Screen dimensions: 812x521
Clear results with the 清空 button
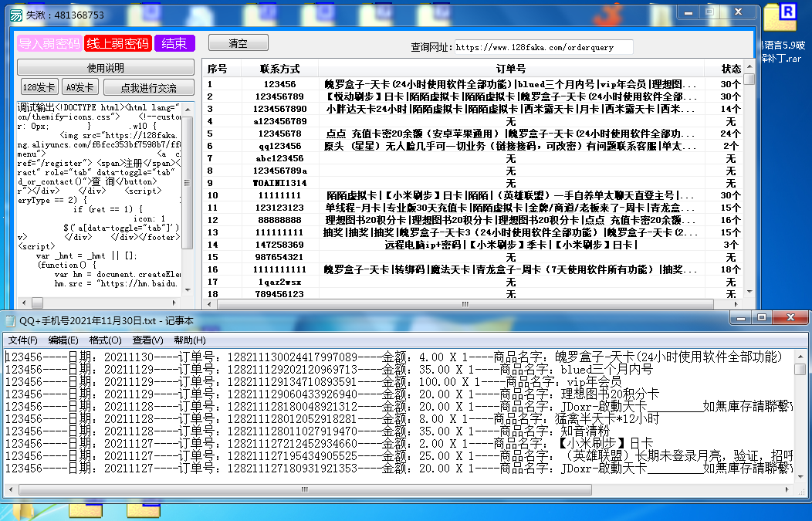click(238, 43)
